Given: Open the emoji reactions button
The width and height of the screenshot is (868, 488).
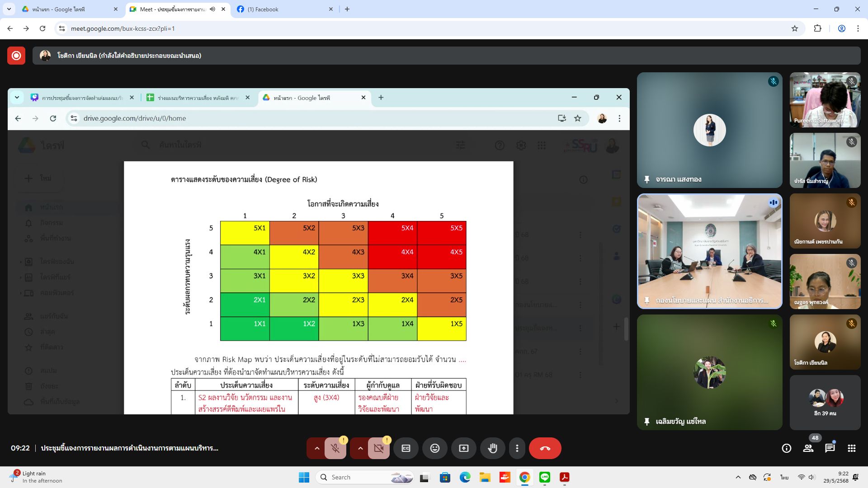Looking at the screenshot, I should 434,448.
